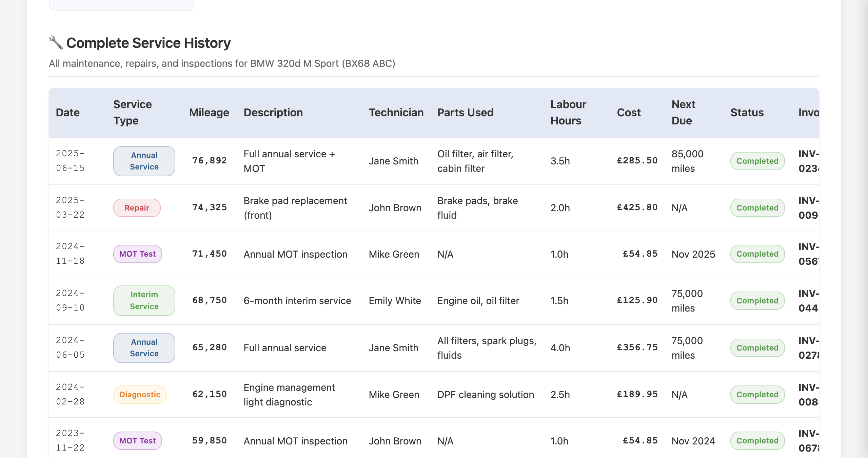Click the wrench icon beside Complete Service History

(55, 43)
